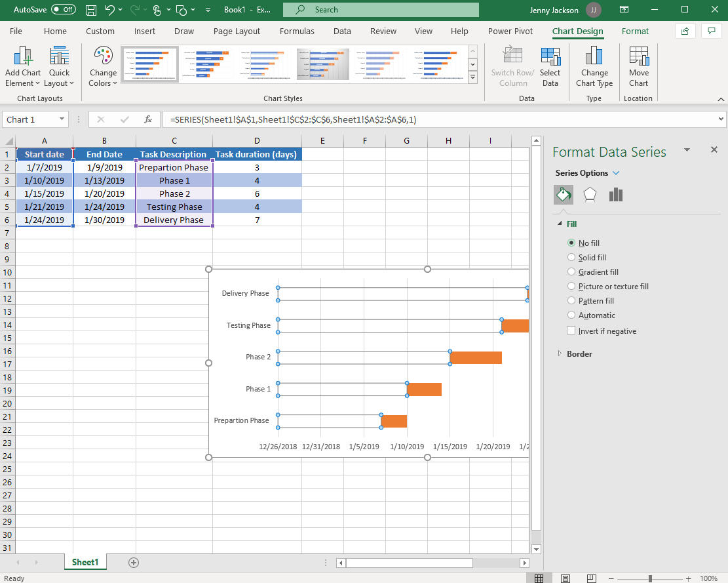Select Fill & Line in Format Data Series

point(563,194)
